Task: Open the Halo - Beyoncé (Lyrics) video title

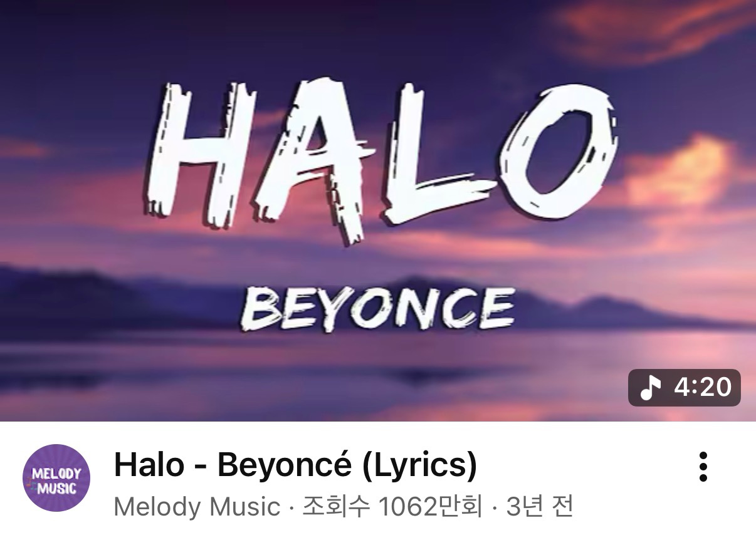Action: pos(295,465)
